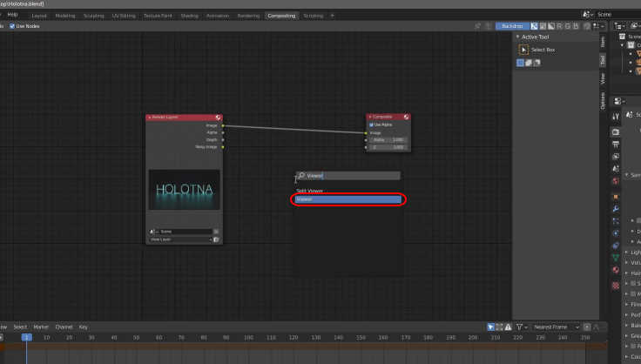Screen dimensions: 641x364
Task: Open the Tool properties tab
Action: coord(616,117)
